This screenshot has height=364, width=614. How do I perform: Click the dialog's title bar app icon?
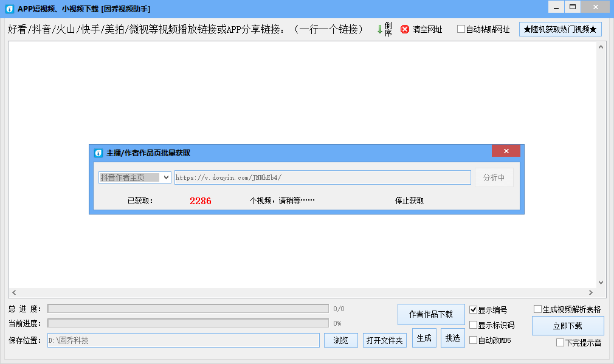coord(98,153)
